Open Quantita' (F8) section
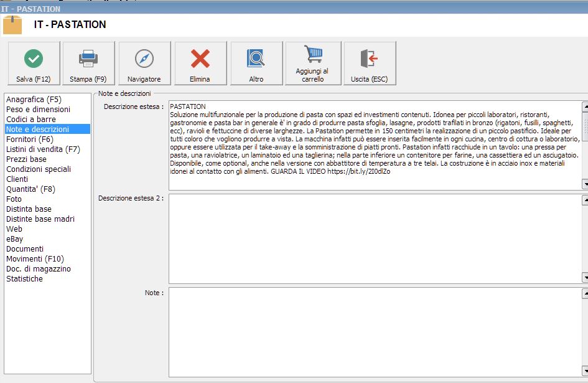The image size is (588, 383). pos(30,189)
